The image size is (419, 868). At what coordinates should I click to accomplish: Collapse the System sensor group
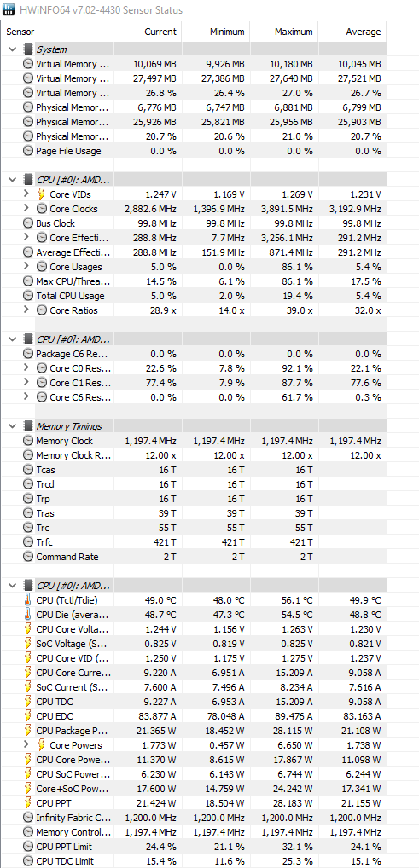pos(12,49)
